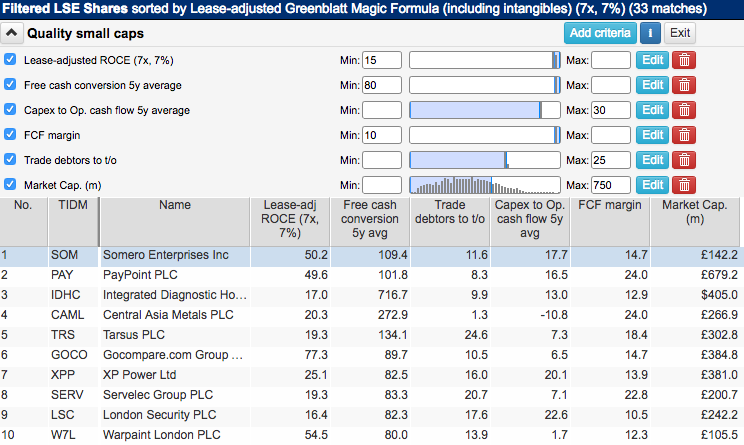Click the Add criteria button
This screenshot has height=445, width=744.
click(x=600, y=33)
